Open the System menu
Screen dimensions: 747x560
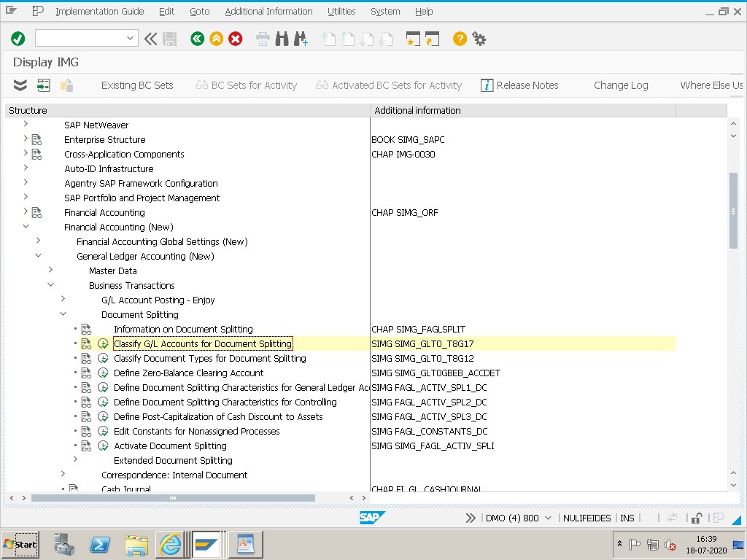click(x=385, y=12)
